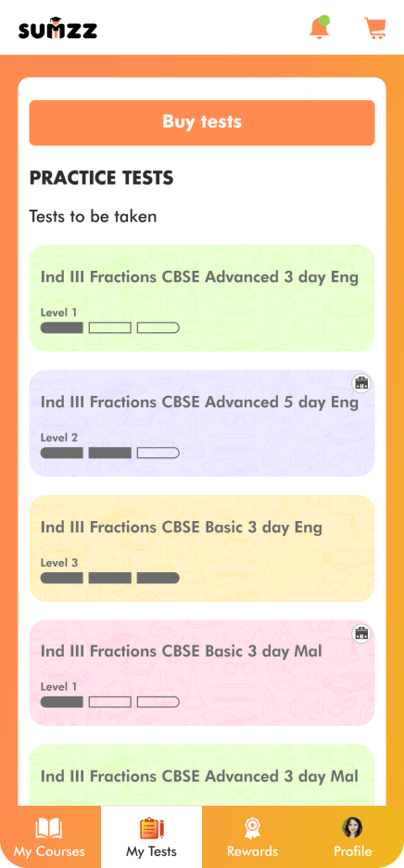404x868 pixels.
Task: Open the notification bell icon
Action: click(x=320, y=28)
